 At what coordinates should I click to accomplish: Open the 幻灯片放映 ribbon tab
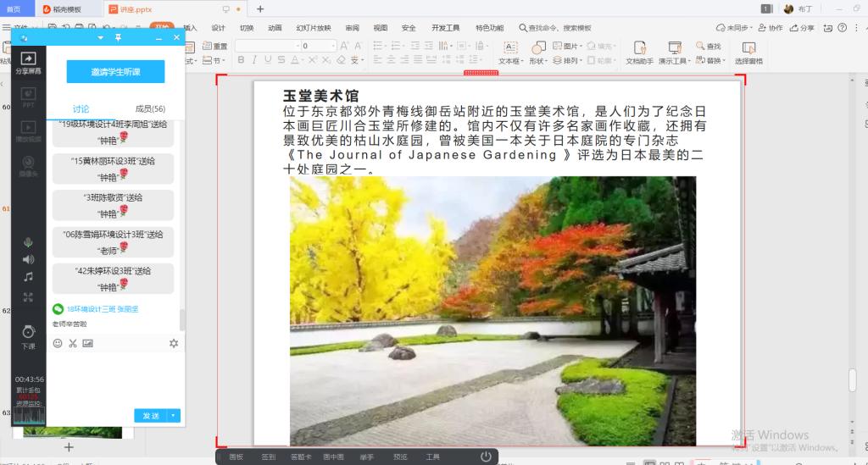pyautogui.click(x=314, y=28)
